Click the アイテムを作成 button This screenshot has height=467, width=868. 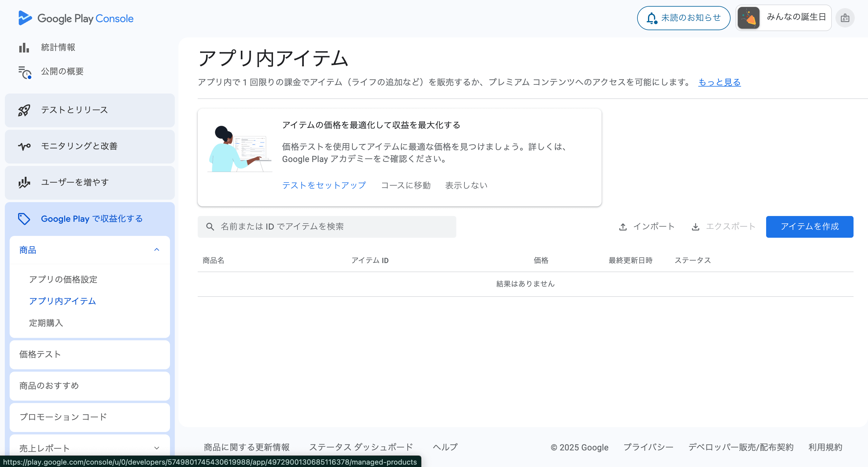pos(809,227)
